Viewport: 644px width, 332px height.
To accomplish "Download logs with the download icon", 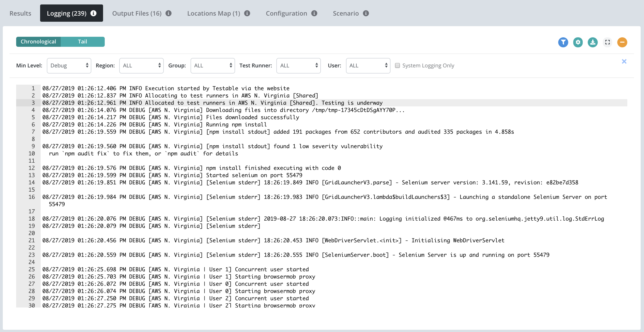I will pyautogui.click(x=592, y=42).
